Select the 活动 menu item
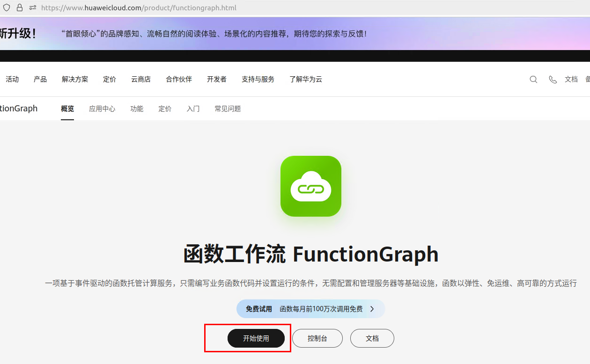 [12, 80]
